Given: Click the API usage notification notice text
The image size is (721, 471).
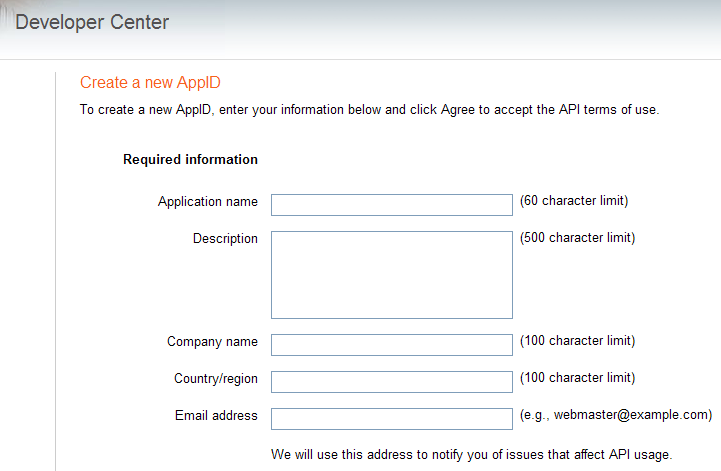Looking at the screenshot, I should point(472,454).
